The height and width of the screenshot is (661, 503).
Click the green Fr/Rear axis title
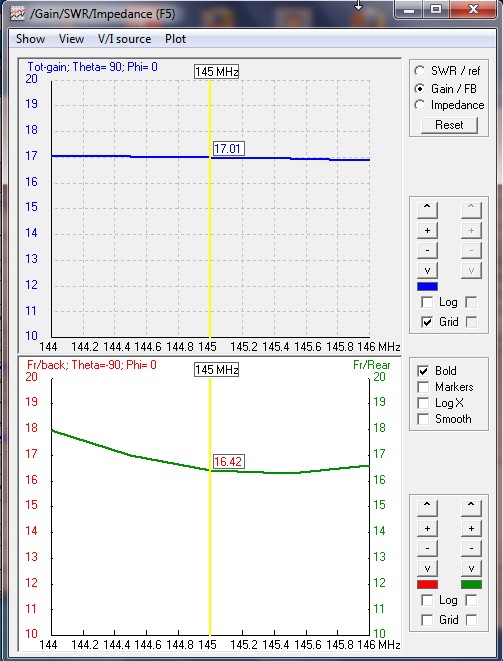371,365
